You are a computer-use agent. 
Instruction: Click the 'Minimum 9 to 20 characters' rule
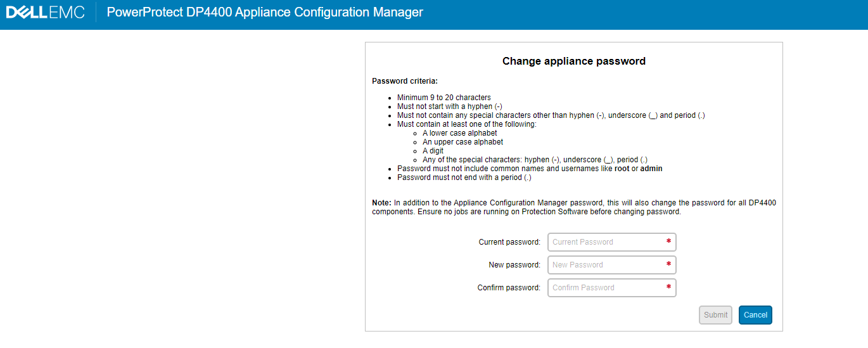pyautogui.click(x=444, y=98)
